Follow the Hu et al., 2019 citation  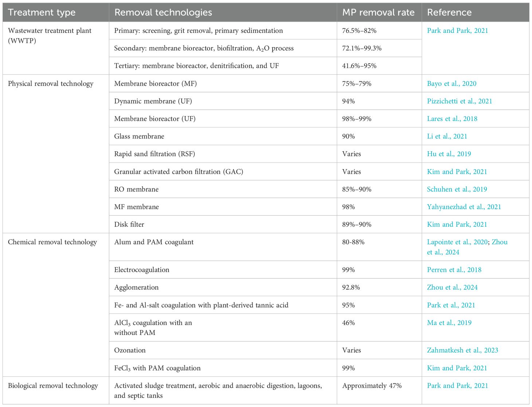[x=449, y=154]
